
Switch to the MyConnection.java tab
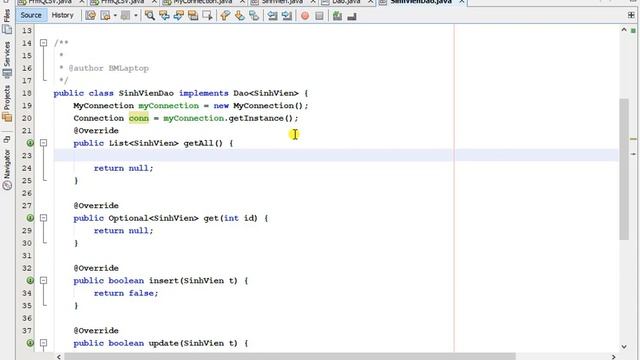tap(203, 2)
